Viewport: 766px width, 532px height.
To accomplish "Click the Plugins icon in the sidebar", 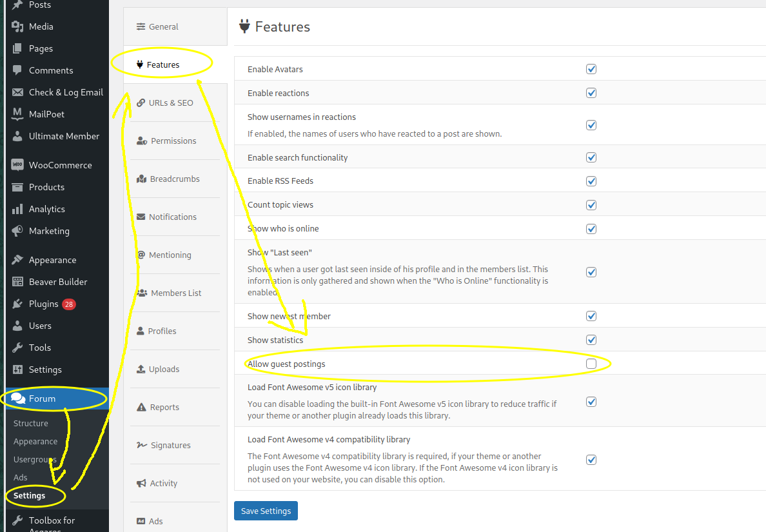I will [17, 304].
